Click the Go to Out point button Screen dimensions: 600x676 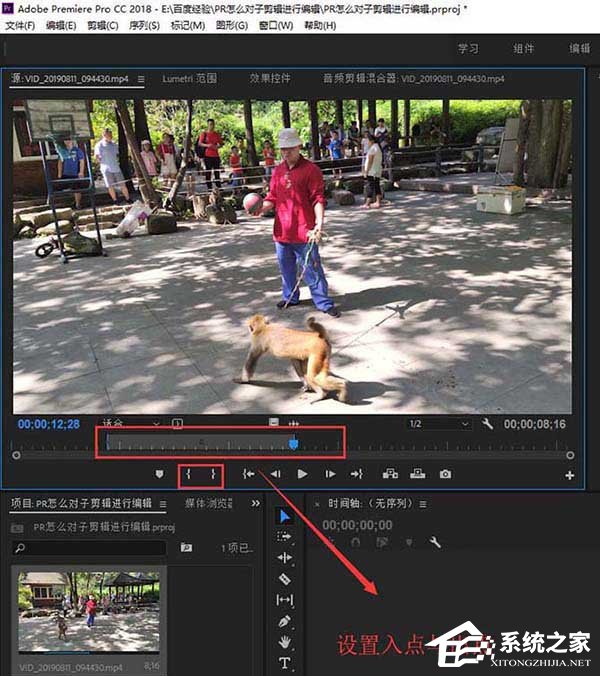[x=356, y=474]
